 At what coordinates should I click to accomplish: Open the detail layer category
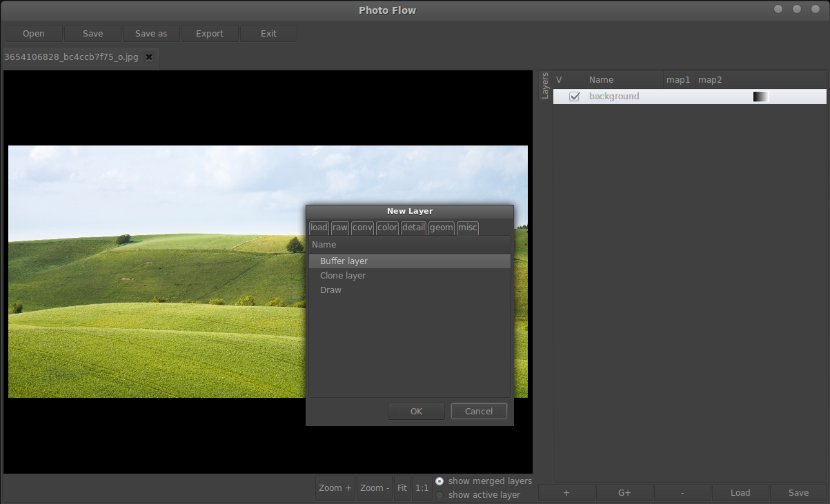pyautogui.click(x=413, y=228)
